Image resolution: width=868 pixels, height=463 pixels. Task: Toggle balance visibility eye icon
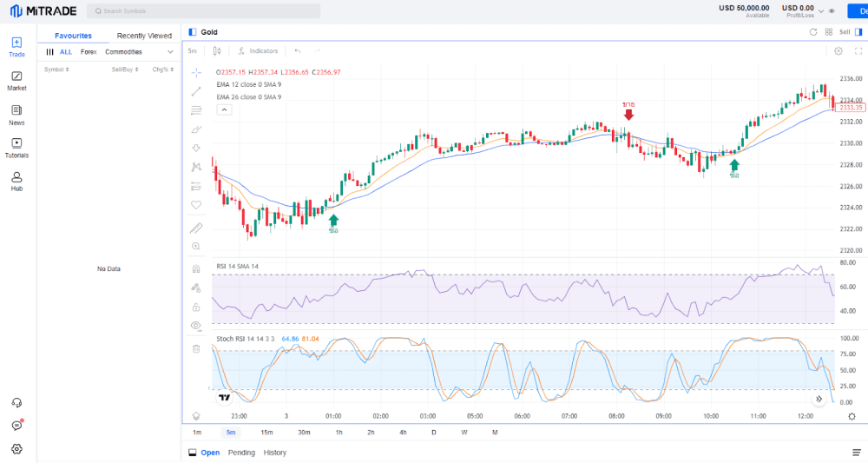(832, 11)
